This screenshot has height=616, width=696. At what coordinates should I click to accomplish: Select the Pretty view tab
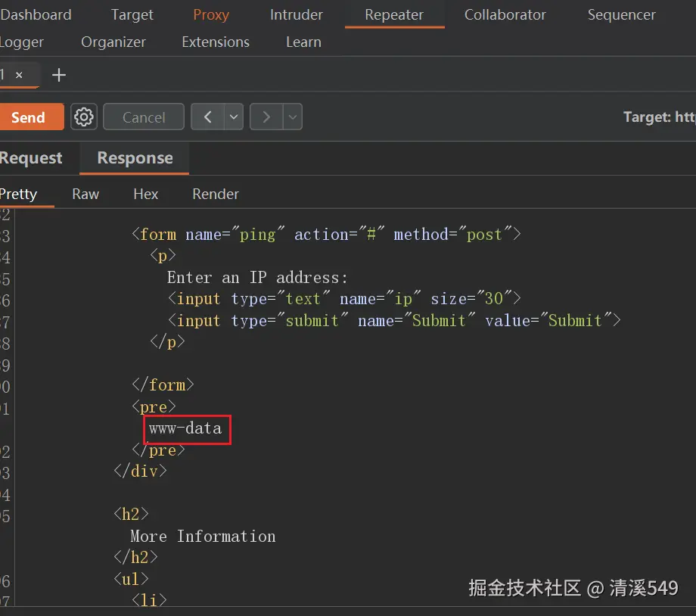(x=18, y=194)
